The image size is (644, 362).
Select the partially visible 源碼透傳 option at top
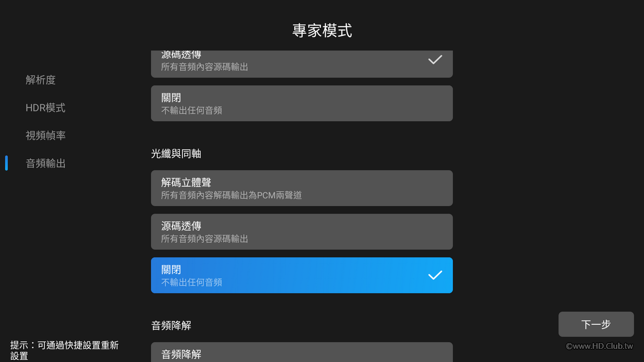[x=301, y=64]
